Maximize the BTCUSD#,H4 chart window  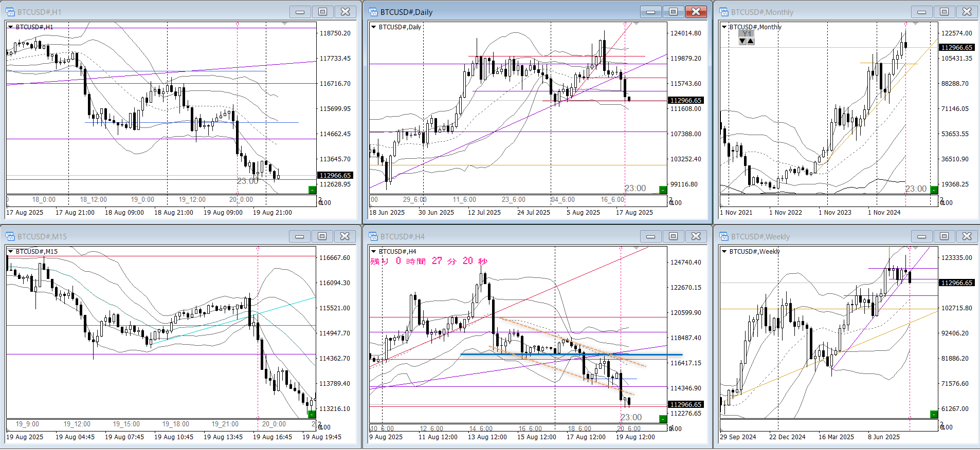coord(673,236)
